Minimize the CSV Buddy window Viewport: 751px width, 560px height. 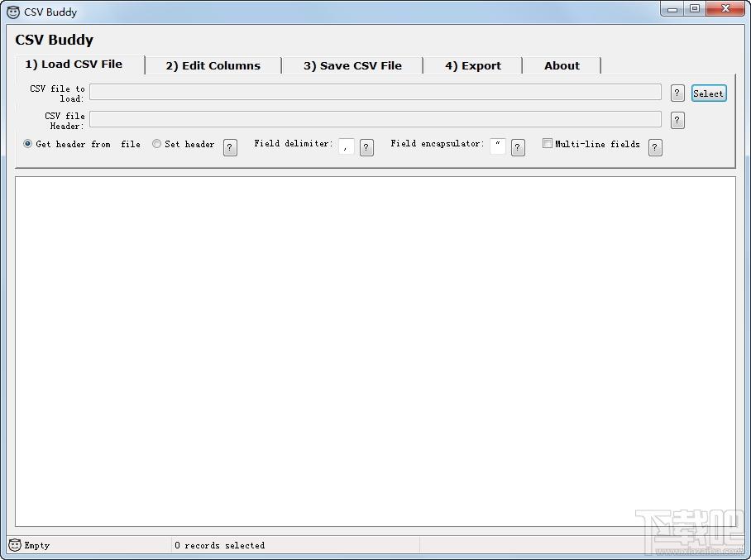672,9
